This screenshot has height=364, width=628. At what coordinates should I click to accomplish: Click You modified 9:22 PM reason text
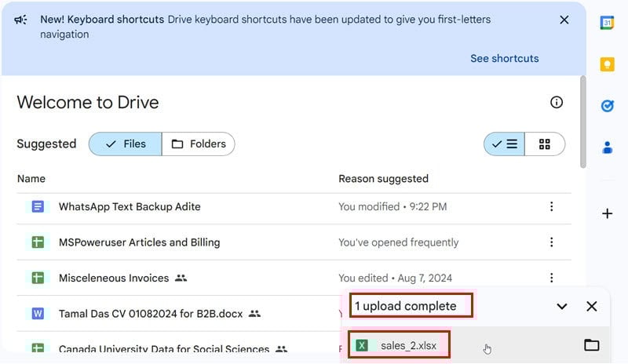(392, 206)
